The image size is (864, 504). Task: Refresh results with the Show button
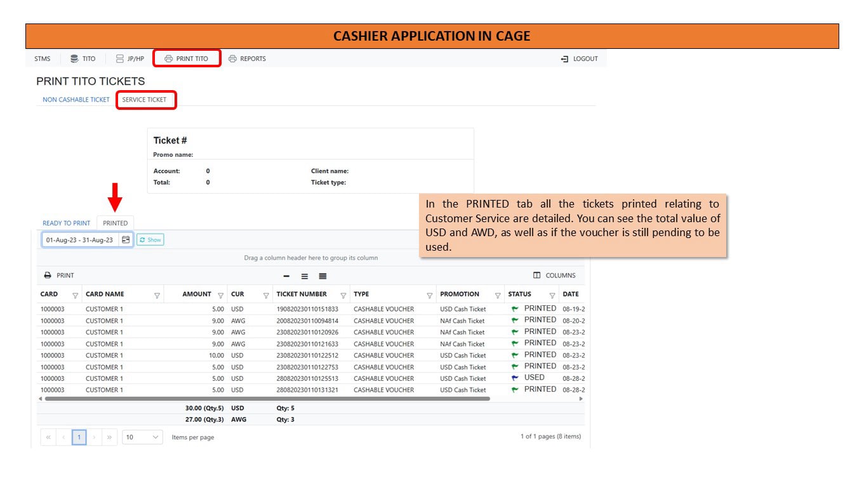tap(150, 240)
